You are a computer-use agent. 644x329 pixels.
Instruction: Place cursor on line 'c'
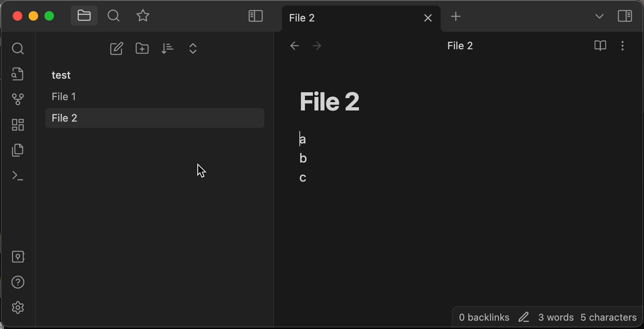tap(303, 177)
